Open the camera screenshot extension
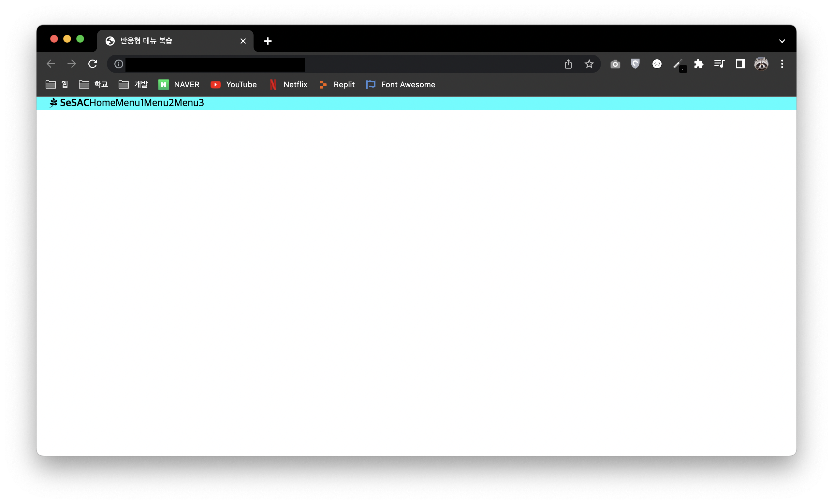The width and height of the screenshot is (833, 504). tap(615, 64)
